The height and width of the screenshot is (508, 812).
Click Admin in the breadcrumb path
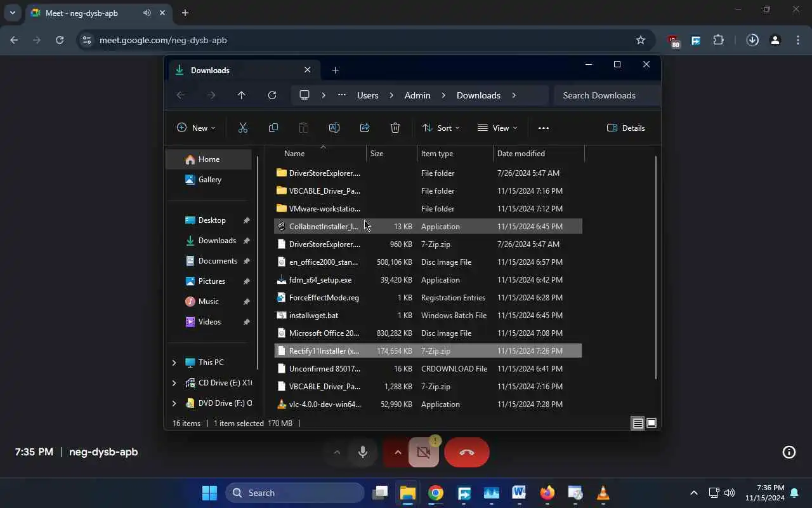point(417,95)
